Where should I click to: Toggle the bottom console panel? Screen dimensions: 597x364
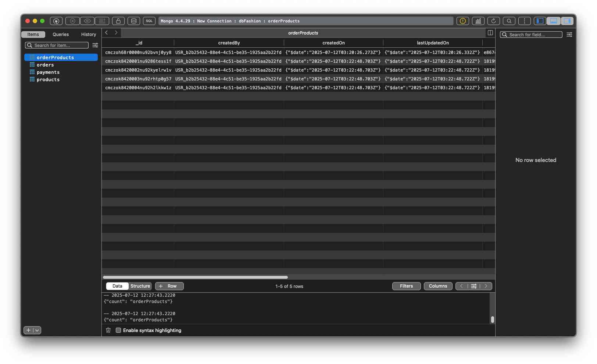coord(553,21)
